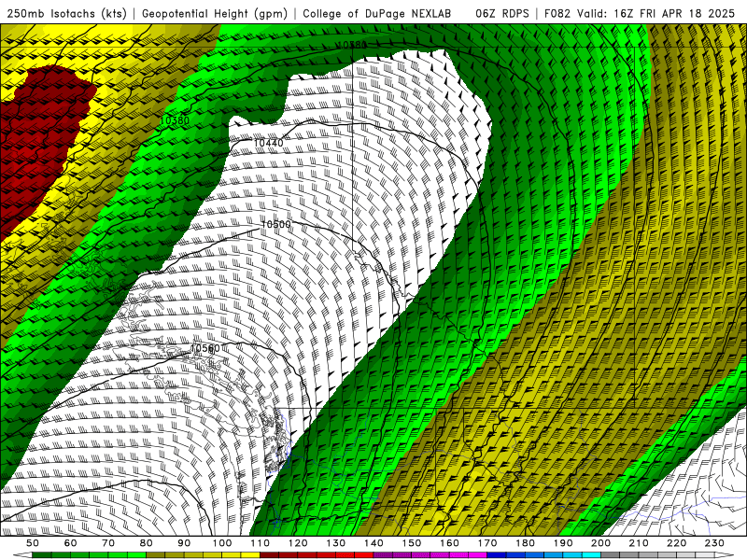747x560 pixels.
Task: Click the 150 legend value
Action: click(412, 543)
